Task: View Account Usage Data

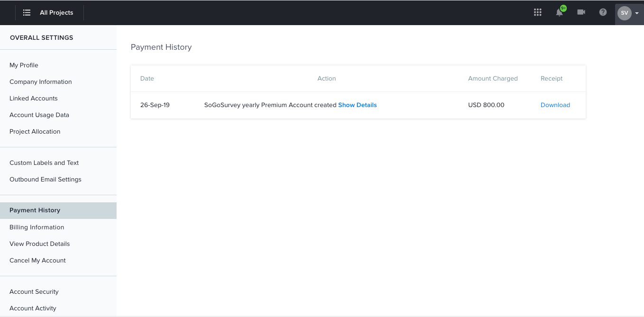Action: pyautogui.click(x=39, y=115)
